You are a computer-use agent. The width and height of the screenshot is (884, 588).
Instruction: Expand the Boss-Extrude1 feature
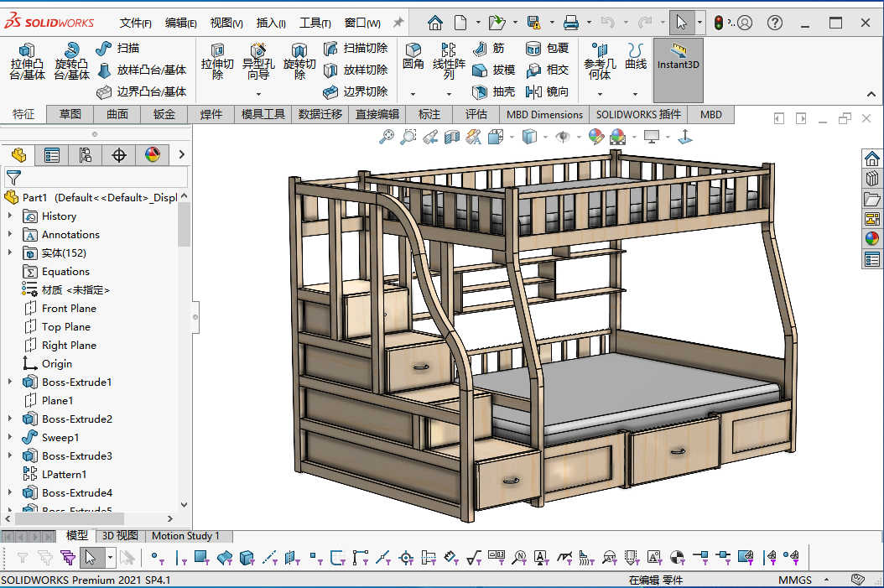[9, 382]
